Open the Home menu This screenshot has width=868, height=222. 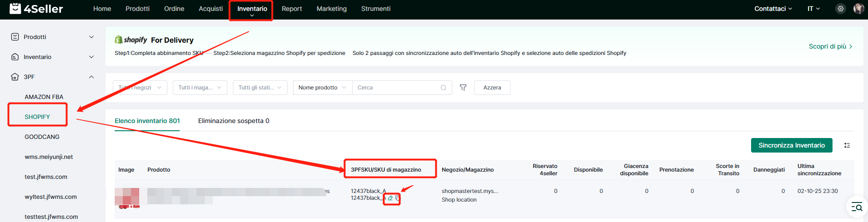tap(102, 9)
